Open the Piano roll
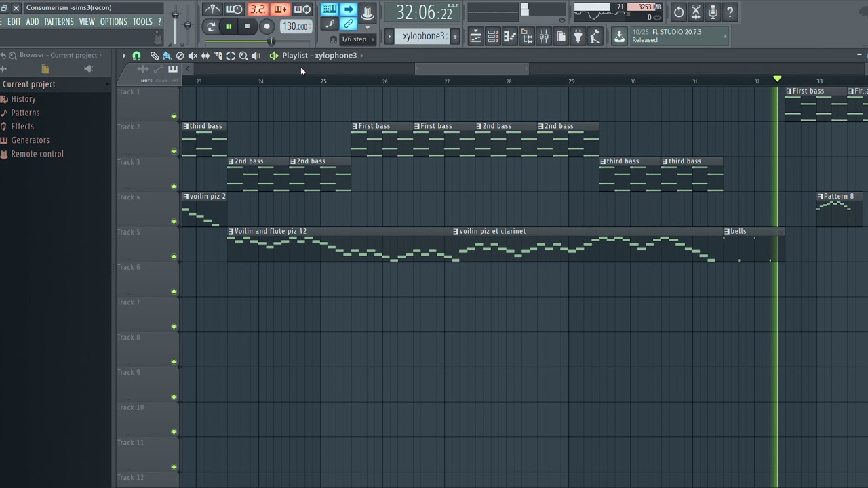Viewport: 868px width, 488px height. [510, 37]
